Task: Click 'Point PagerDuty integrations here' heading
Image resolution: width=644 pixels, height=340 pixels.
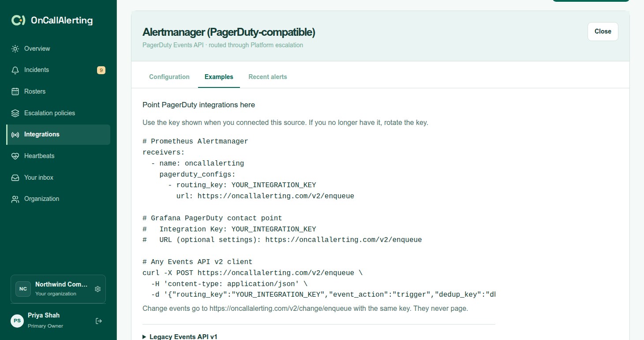Action: coord(198,105)
